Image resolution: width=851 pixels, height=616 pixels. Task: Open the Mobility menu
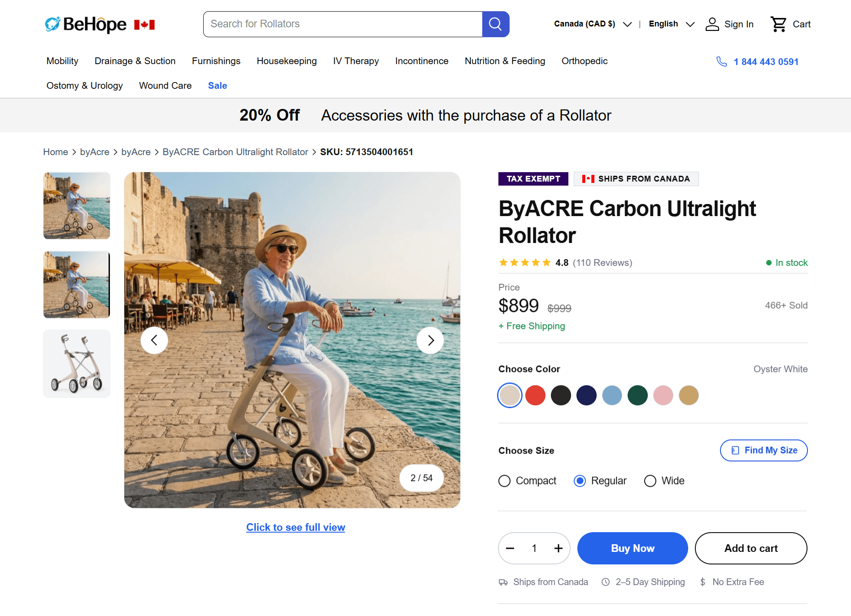coord(62,61)
